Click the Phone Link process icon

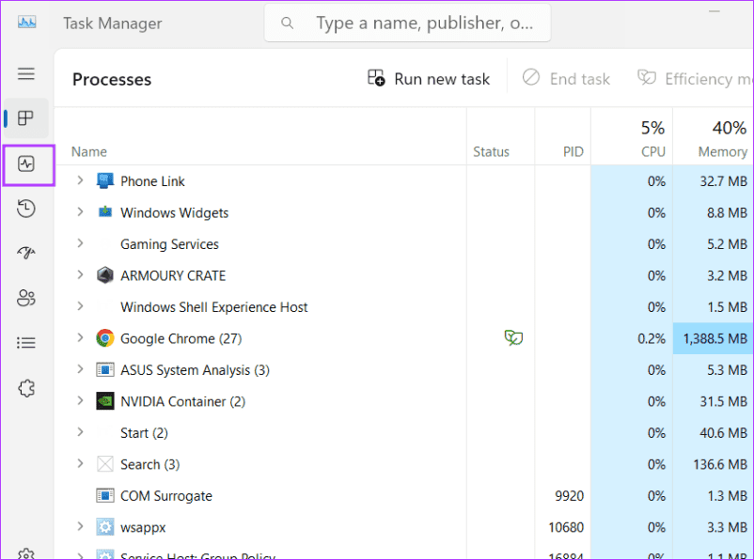pyautogui.click(x=105, y=180)
